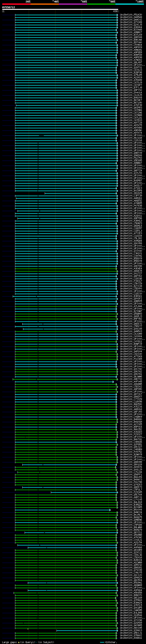Open the UniRef100_B9GUY8 entry

click(131, 98)
